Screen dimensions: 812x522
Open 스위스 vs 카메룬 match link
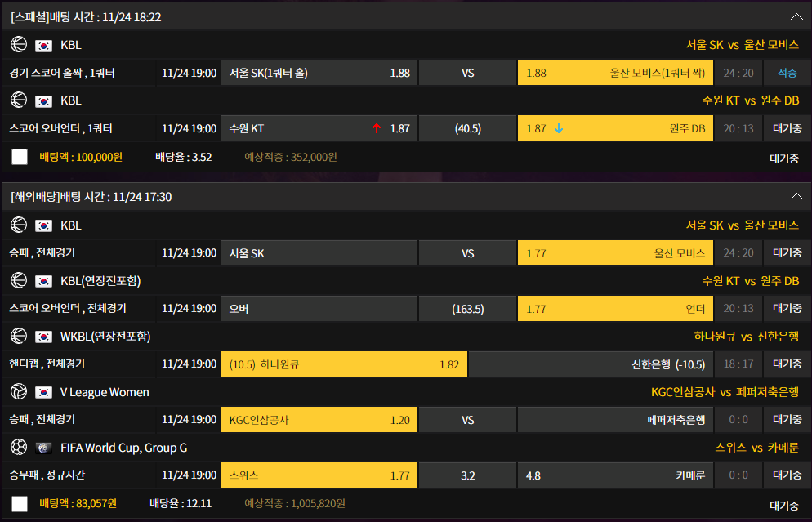tap(756, 448)
